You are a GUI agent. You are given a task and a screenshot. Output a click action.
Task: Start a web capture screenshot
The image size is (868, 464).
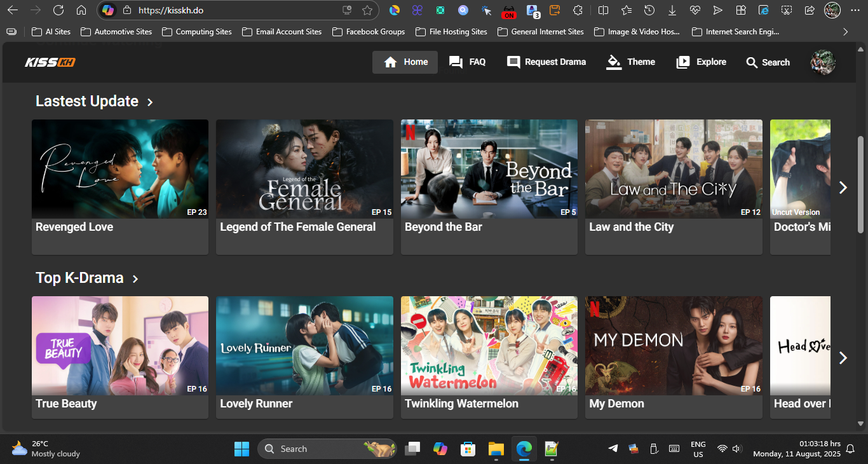coord(787,10)
